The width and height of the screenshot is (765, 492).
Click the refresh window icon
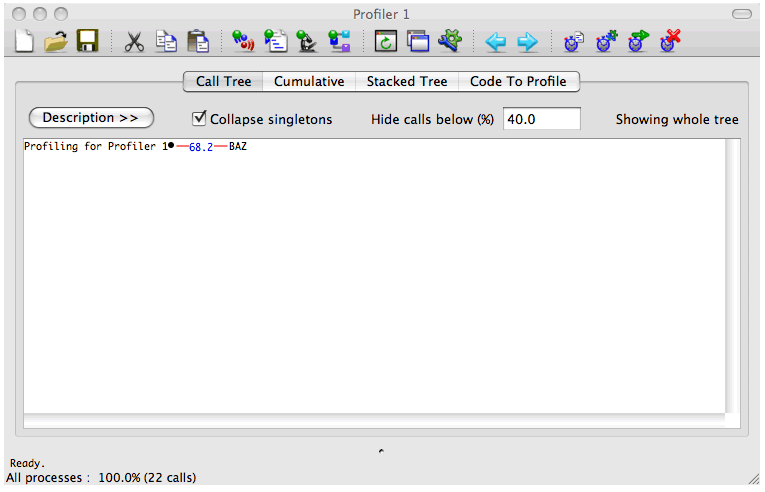[385, 41]
